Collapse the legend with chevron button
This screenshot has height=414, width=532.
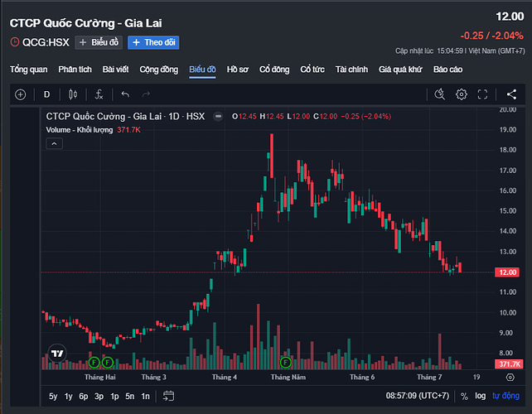[55, 144]
